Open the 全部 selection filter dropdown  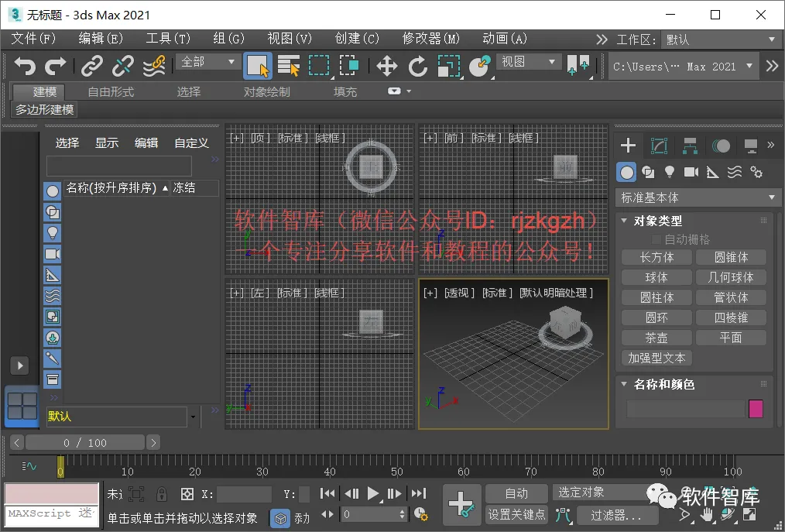[x=207, y=62]
